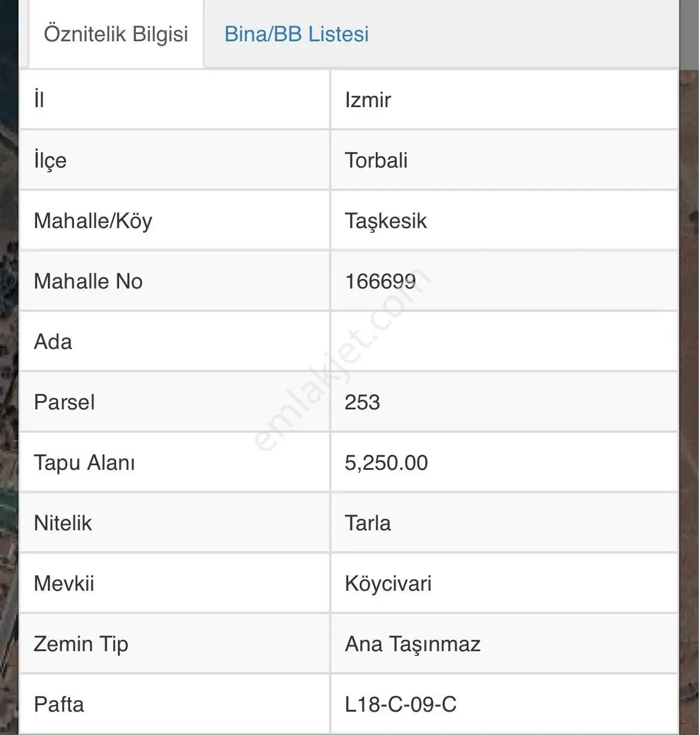This screenshot has height=735, width=700.
Task: Click the Torbali district value
Action: coord(376,160)
